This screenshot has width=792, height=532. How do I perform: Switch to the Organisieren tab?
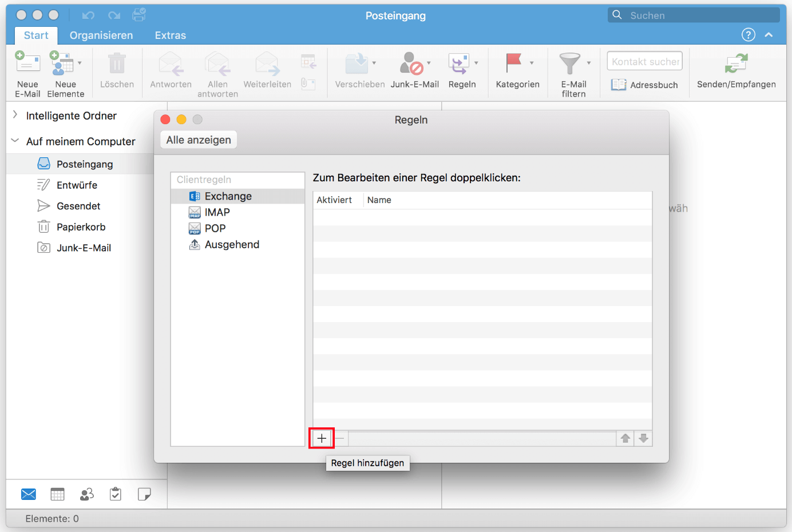pos(101,35)
